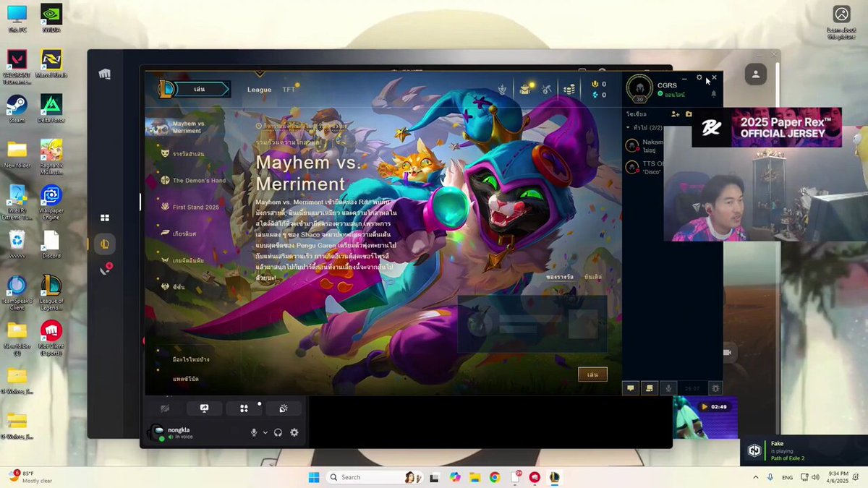Open the Discord soundboard button
Screen dimensions: 868x488
coord(283,408)
